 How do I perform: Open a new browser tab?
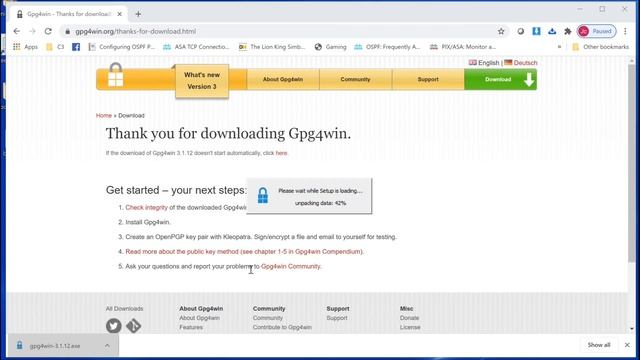click(138, 14)
